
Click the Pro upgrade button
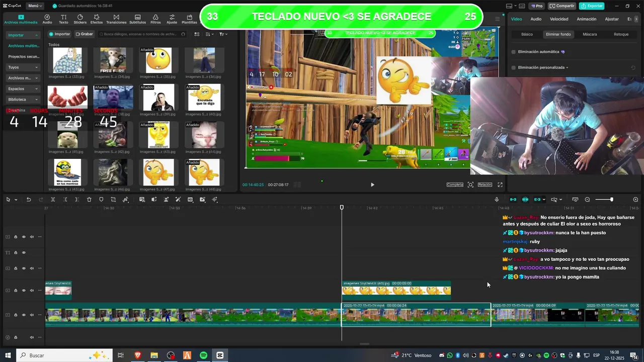click(537, 6)
